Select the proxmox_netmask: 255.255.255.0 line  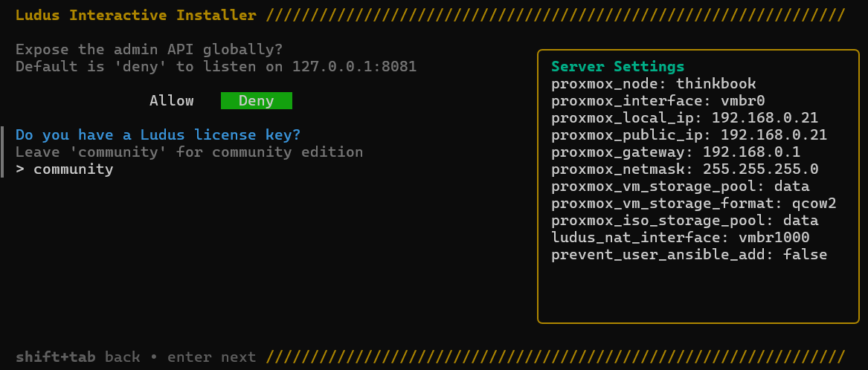point(684,169)
